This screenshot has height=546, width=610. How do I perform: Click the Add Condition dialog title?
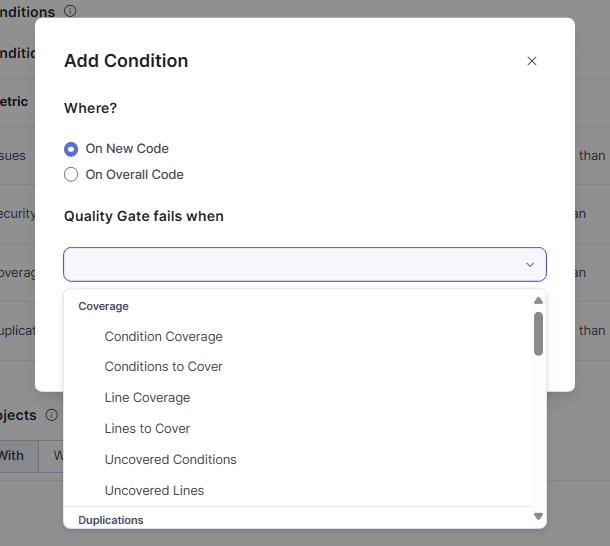[126, 61]
